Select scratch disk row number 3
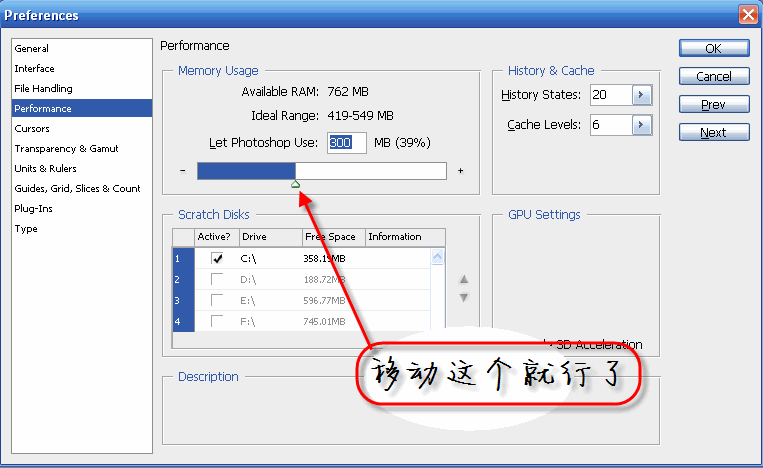 pos(184,300)
